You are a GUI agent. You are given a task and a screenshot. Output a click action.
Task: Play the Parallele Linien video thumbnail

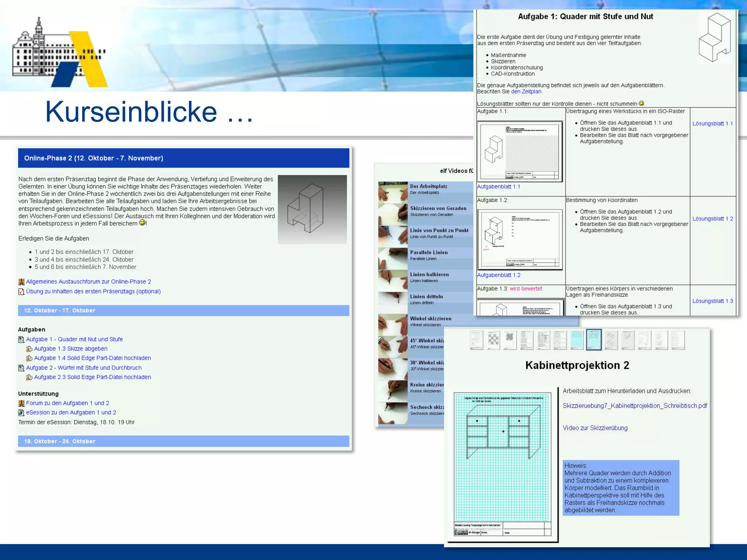pyautogui.click(x=393, y=258)
